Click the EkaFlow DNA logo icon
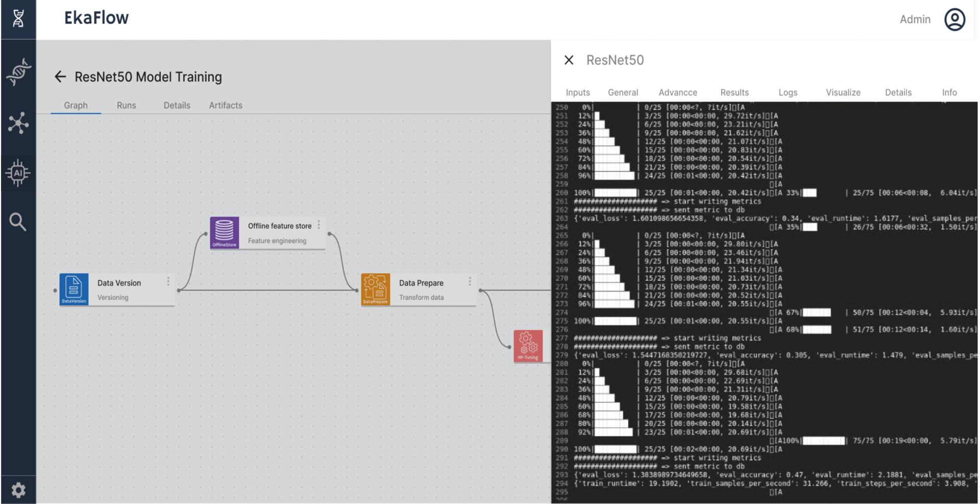The height and width of the screenshot is (504, 980). pyautogui.click(x=18, y=18)
